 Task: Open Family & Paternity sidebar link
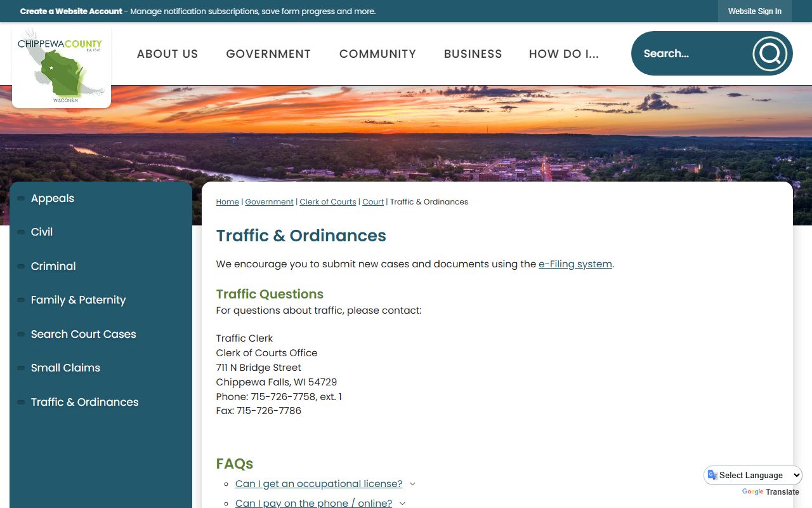pyautogui.click(x=78, y=300)
